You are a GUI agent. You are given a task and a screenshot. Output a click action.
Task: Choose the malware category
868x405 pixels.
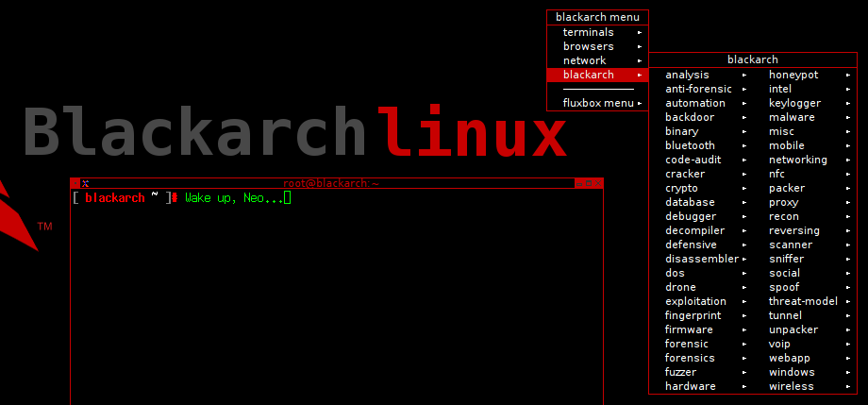tap(805, 117)
